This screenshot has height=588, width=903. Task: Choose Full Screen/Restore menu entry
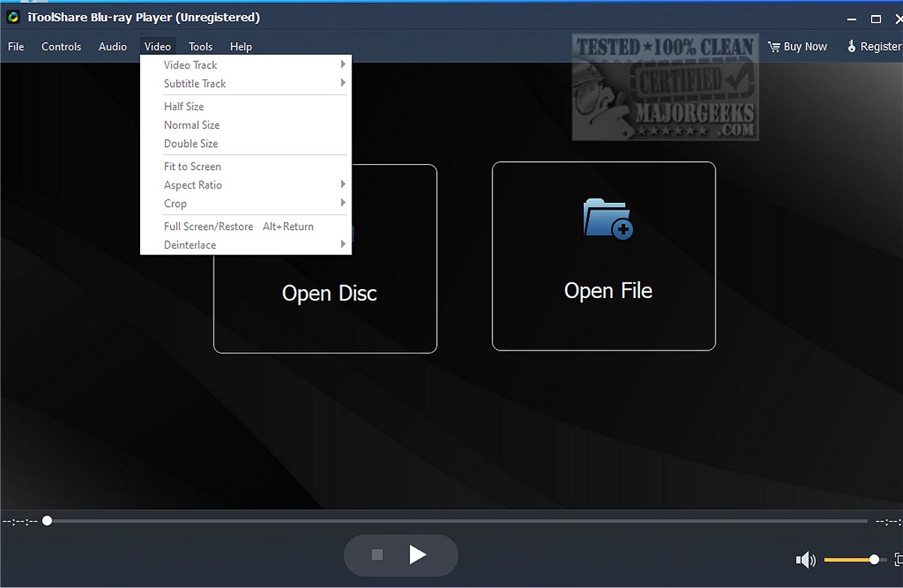coord(246,226)
